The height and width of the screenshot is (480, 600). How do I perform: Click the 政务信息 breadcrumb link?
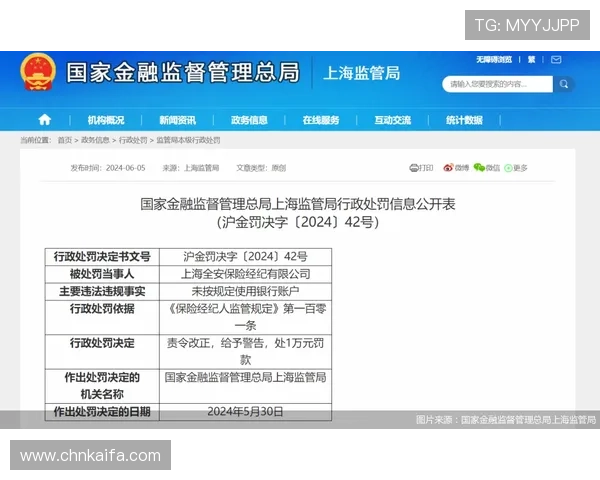coord(95,140)
